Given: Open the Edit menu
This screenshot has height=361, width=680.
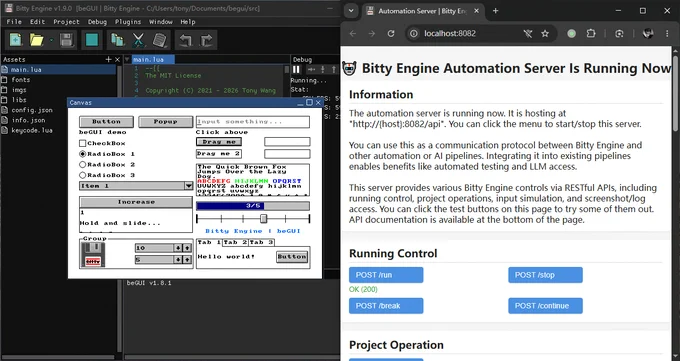Looking at the screenshot, I should click(37, 22).
